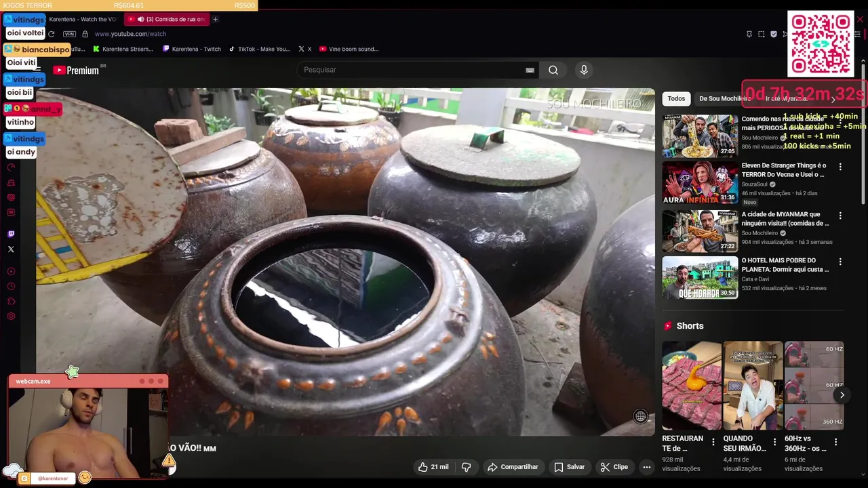
Task: Open sidebar settings gear icon
Action: point(11,317)
